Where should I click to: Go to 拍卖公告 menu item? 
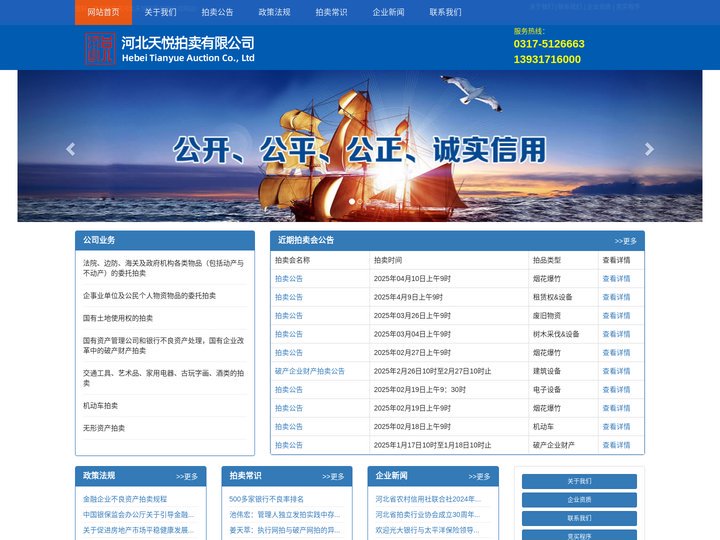(217, 12)
